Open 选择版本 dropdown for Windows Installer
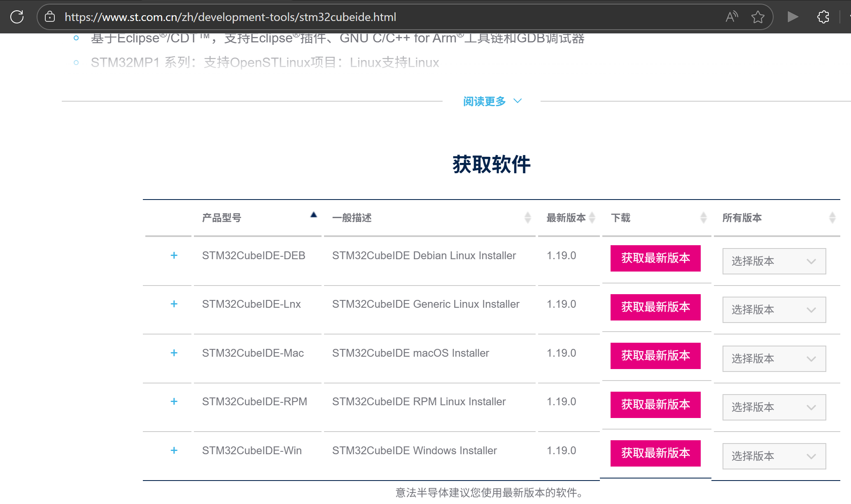 (x=774, y=456)
